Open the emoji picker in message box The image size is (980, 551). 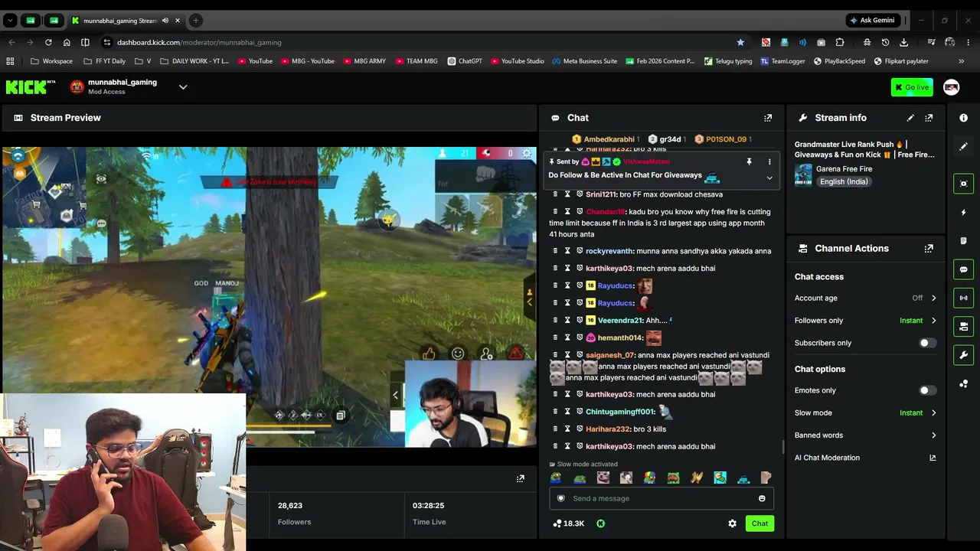(762, 498)
